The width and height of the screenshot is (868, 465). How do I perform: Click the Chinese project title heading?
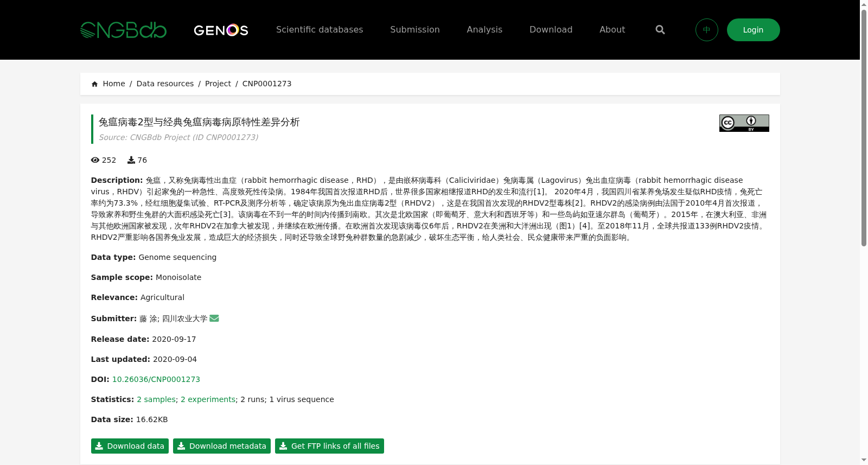pos(199,122)
